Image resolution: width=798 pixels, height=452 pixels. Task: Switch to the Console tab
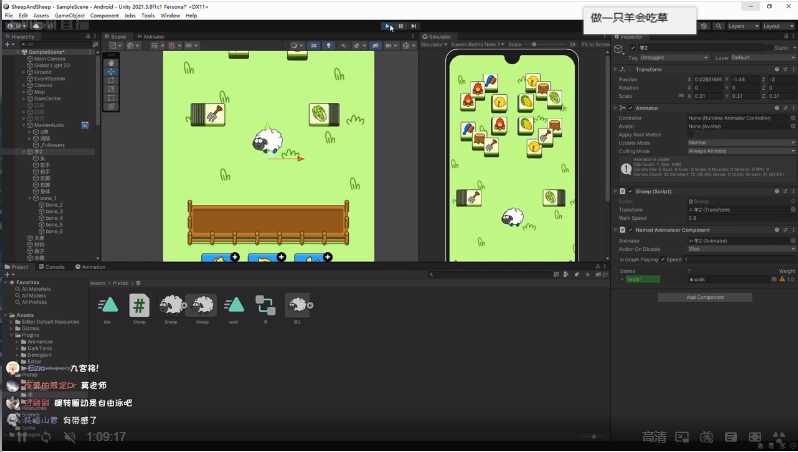pos(55,267)
